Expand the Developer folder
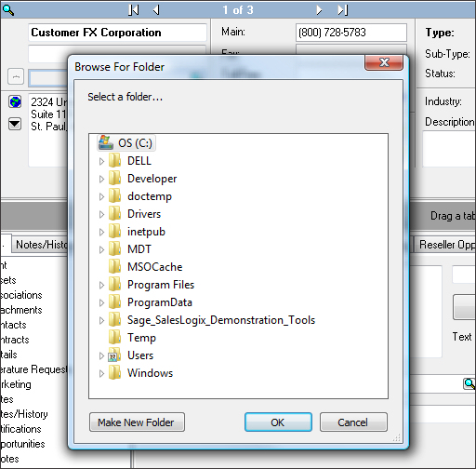 (x=101, y=179)
